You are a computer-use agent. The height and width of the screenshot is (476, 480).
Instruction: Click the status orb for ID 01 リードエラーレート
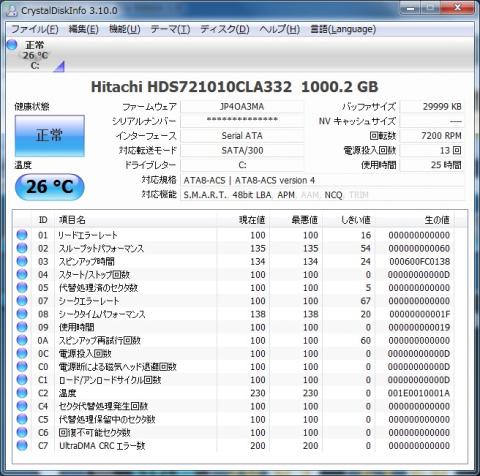point(22,235)
